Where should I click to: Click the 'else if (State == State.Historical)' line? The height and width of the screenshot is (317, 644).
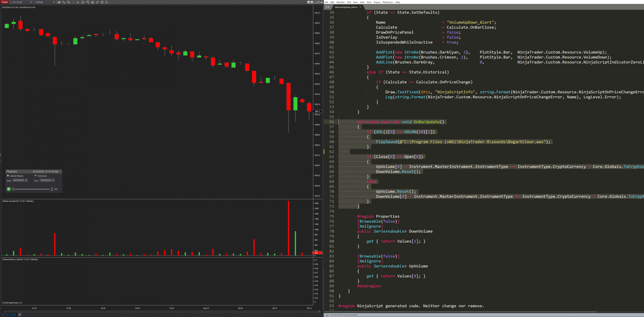[x=408, y=72]
